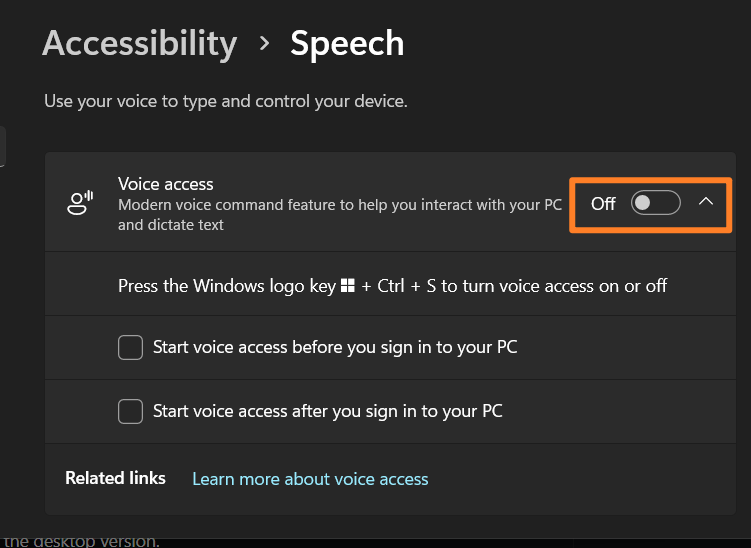Viewport: 751px width, 548px height.
Task: Click the 'after you sign in' label text
Action: coord(328,411)
